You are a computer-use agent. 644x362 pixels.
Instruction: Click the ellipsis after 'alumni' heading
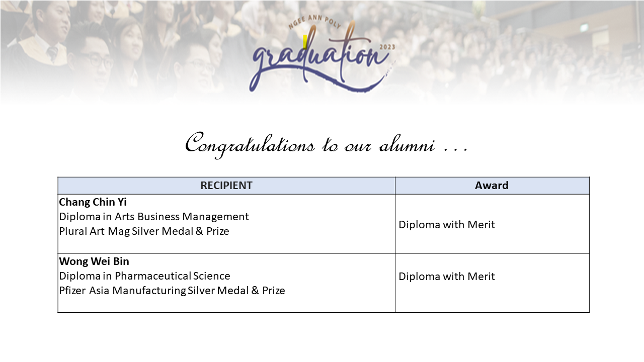point(457,150)
